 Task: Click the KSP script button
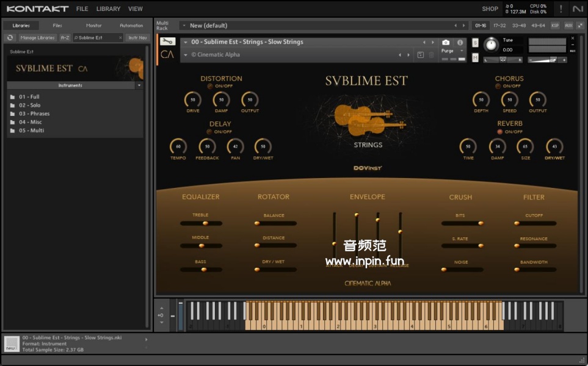click(x=554, y=26)
